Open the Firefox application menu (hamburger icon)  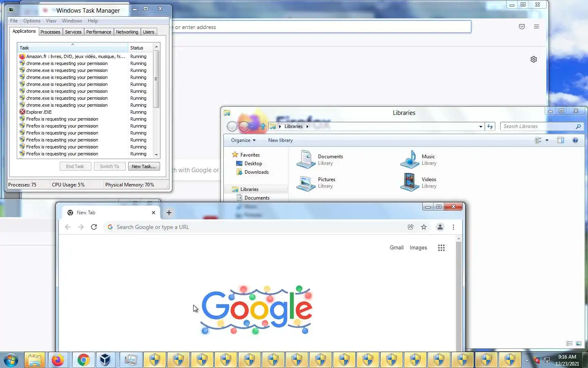click(537, 27)
